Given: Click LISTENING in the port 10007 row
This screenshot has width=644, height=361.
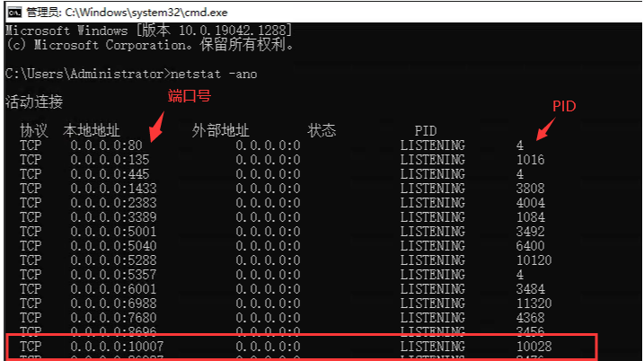Looking at the screenshot, I should [x=433, y=347].
